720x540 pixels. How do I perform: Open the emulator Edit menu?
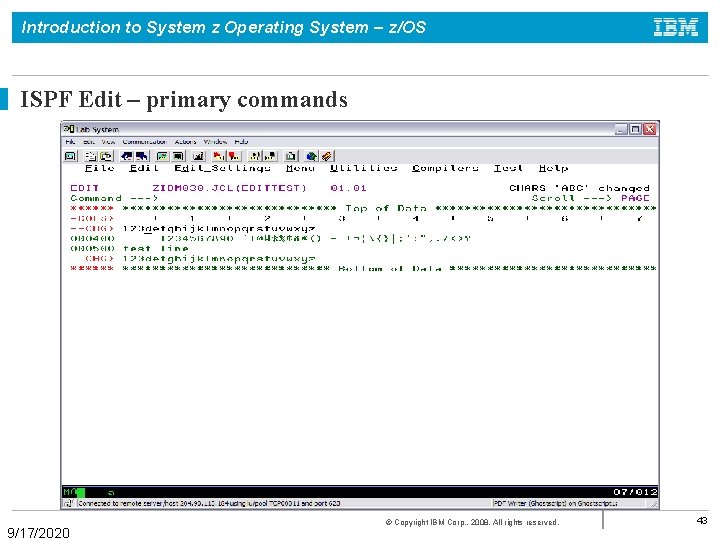coord(89,141)
